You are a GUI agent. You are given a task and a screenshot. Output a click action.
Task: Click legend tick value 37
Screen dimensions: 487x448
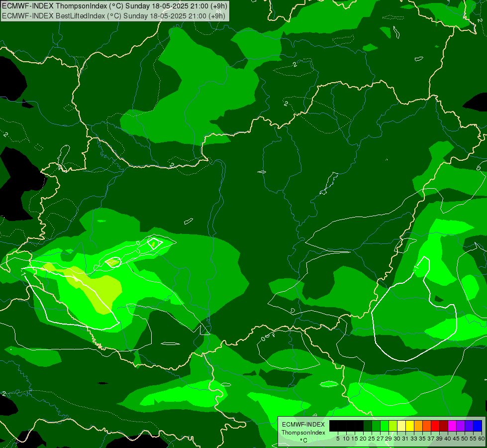431,439
